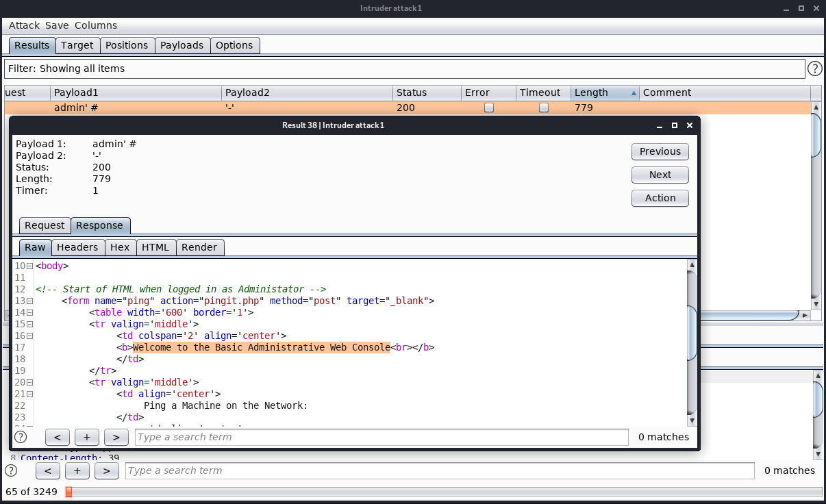
Task: Toggle the Error checkbox for admin' # row
Action: (x=489, y=108)
